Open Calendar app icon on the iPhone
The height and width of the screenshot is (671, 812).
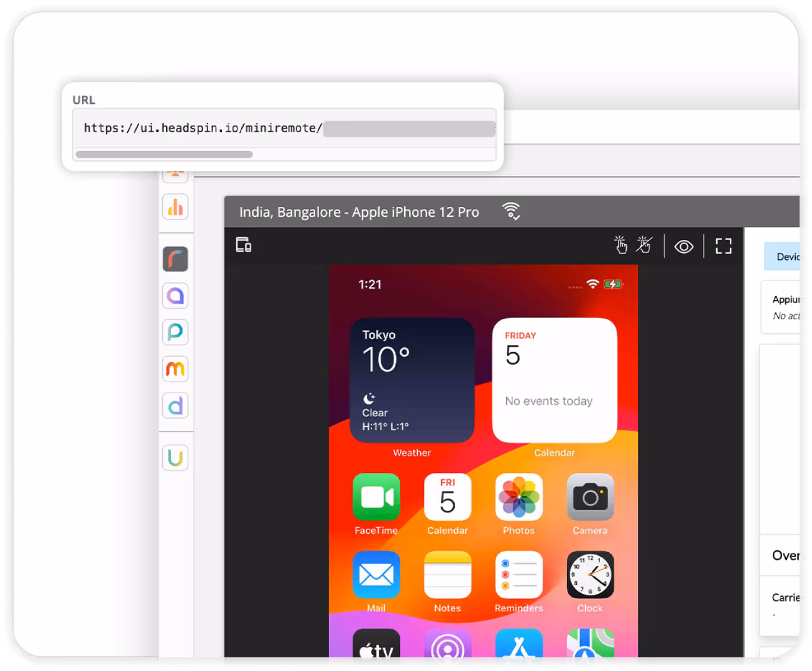(448, 497)
